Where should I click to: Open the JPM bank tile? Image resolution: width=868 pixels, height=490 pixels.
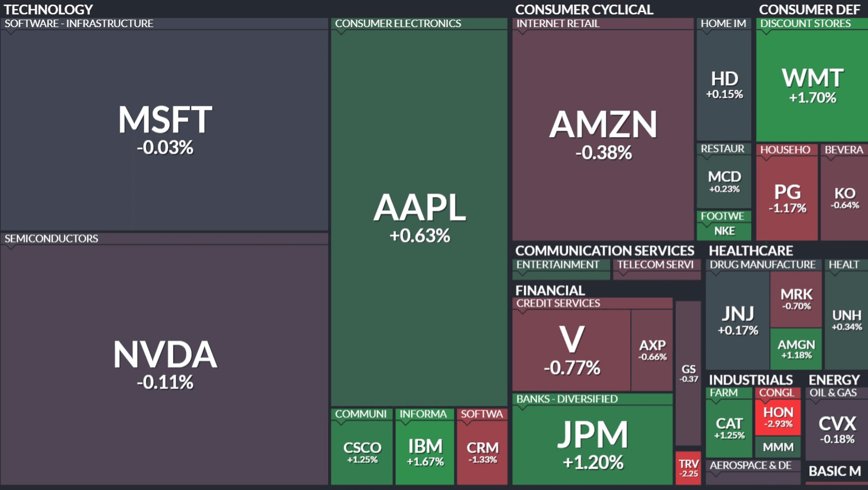click(592, 445)
